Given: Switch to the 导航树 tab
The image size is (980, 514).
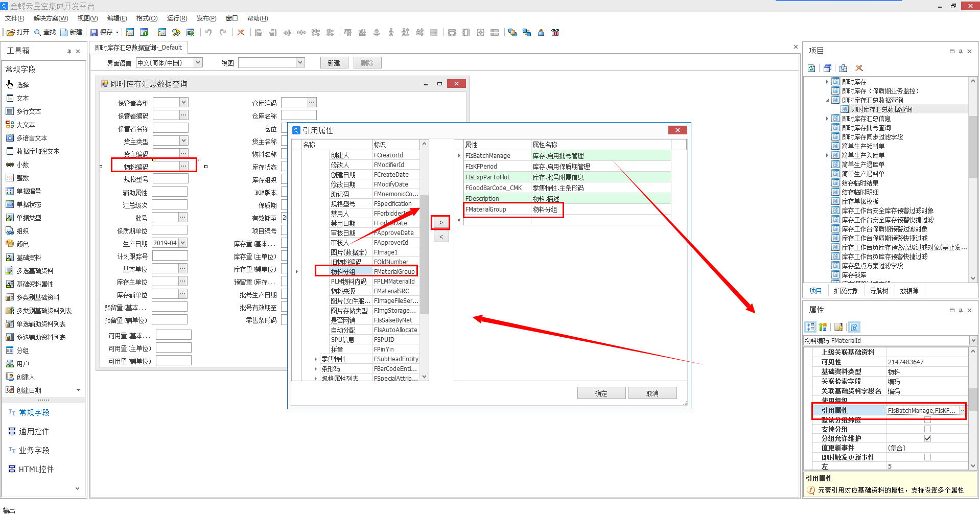Looking at the screenshot, I should [x=879, y=291].
